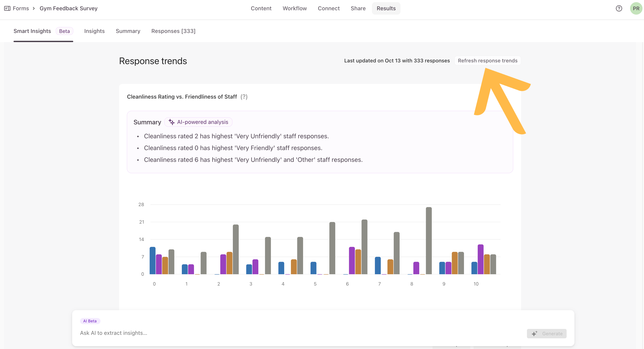Image resolution: width=644 pixels, height=349 pixels.
Task: Switch to the Insights tab
Action: 94,31
